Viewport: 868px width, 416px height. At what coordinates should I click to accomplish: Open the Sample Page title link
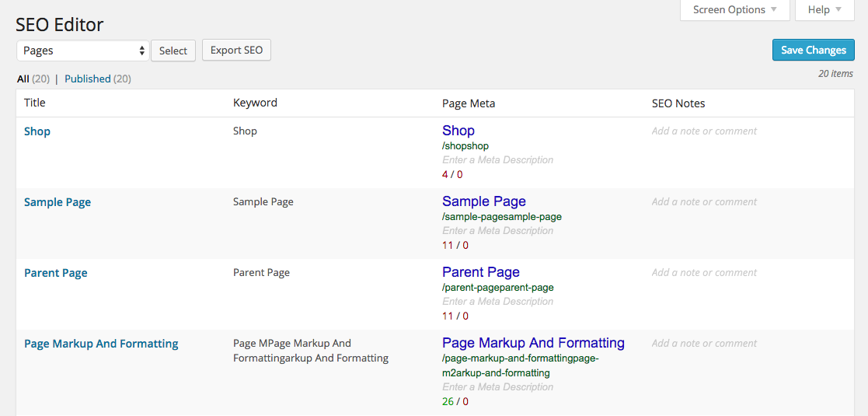coord(58,202)
